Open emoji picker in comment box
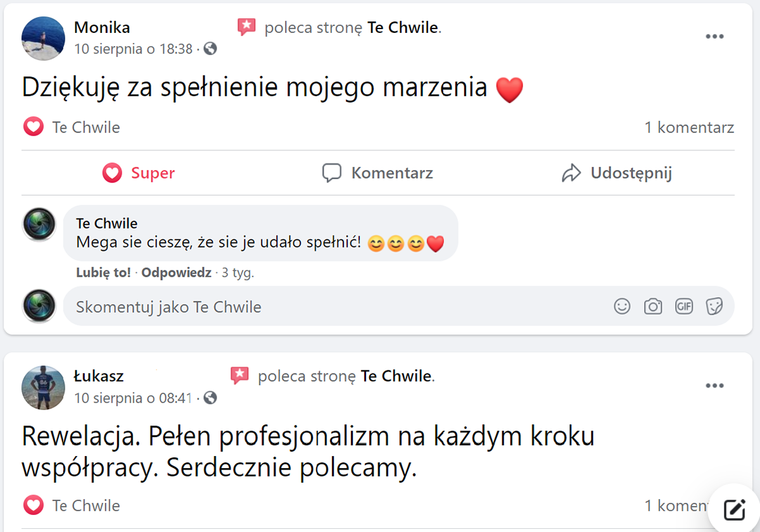This screenshot has width=760, height=532. tap(622, 307)
